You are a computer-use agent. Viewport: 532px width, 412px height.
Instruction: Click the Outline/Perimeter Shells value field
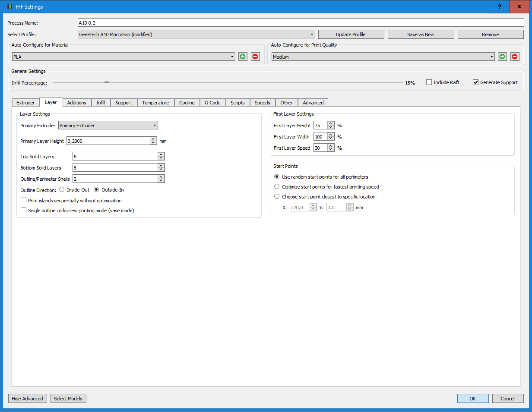pos(115,179)
